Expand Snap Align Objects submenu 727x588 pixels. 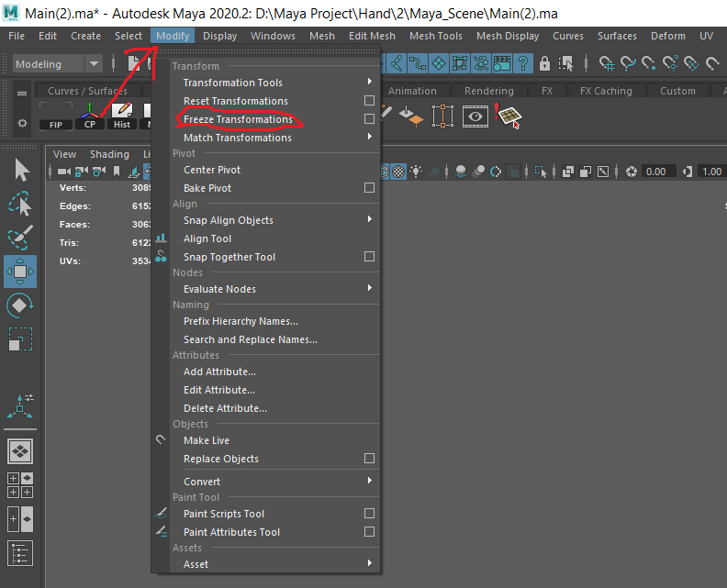370,219
